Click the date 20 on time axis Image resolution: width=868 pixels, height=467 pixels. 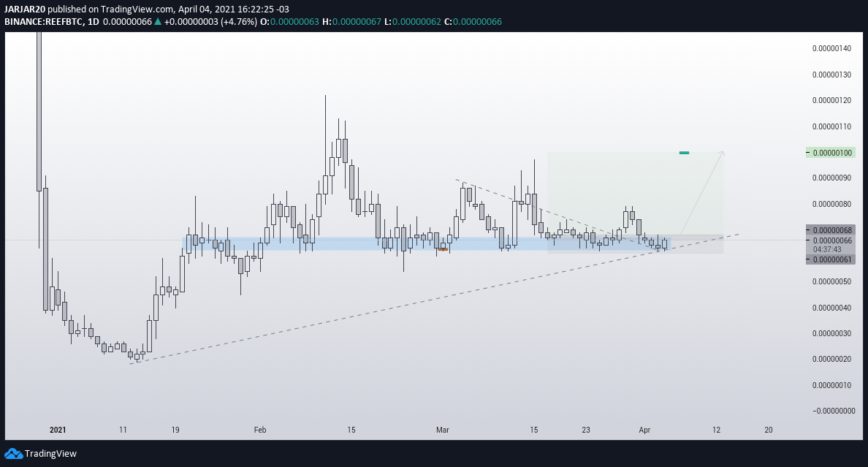click(x=769, y=430)
